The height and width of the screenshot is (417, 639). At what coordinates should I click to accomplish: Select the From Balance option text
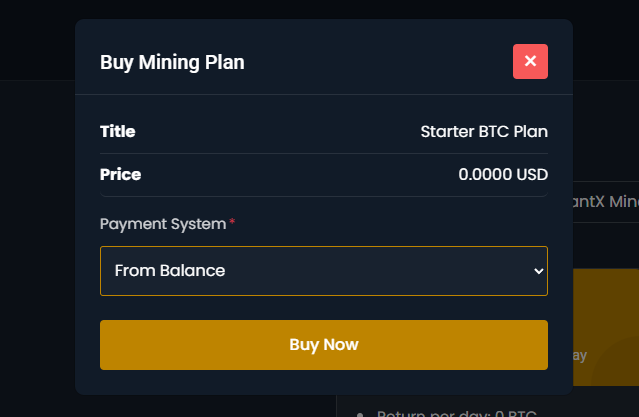(170, 271)
